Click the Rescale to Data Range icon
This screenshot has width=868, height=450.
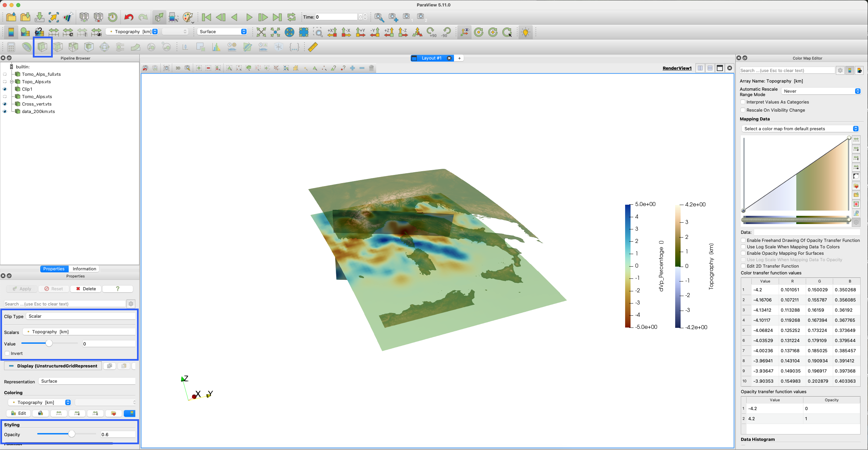54,32
